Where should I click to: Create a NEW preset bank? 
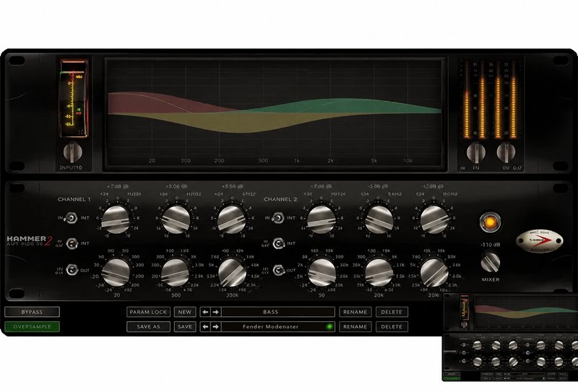(x=185, y=312)
